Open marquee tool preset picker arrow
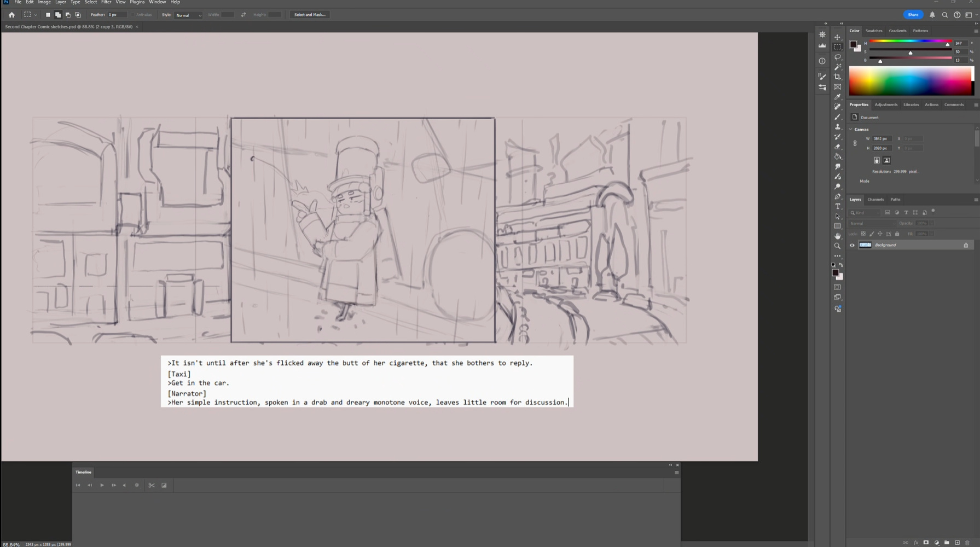Image resolution: width=980 pixels, height=547 pixels. 36,15
